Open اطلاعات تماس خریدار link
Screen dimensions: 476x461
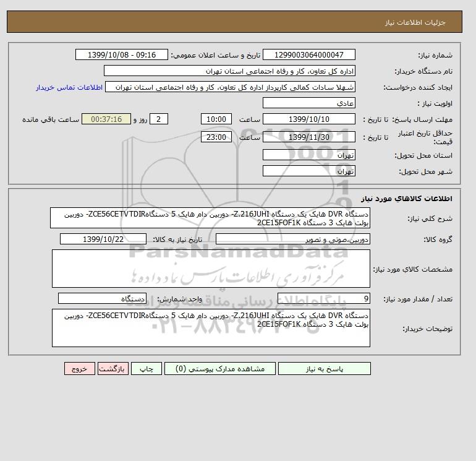point(69,87)
